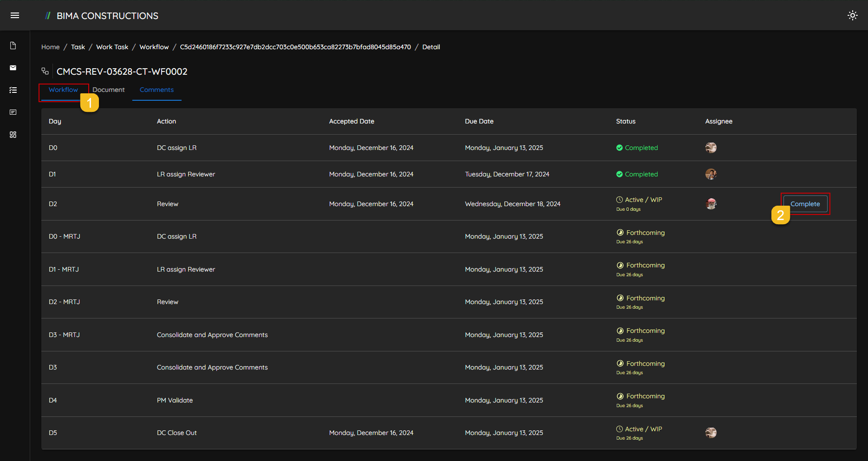Click the assignee avatar for LR assign Reviewer
This screenshot has height=461, width=868.
(711, 174)
